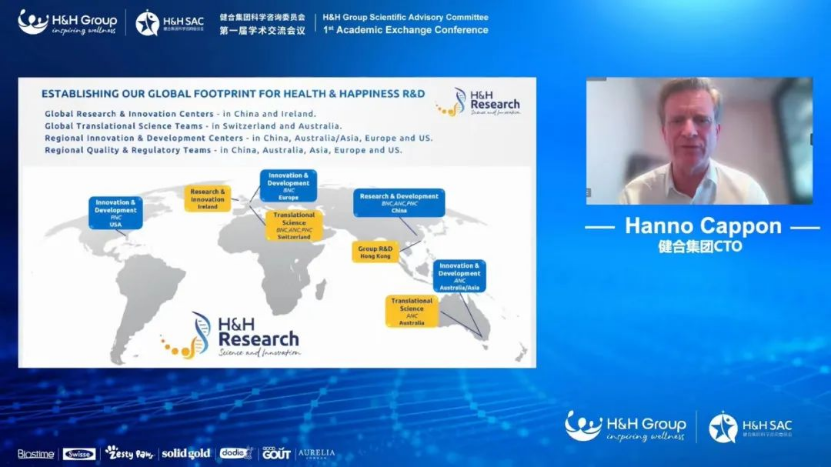The image size is (831, 468).
Task: Click the H&H Group logo beneath the speaker name
Action: click(x=625, y=427)
